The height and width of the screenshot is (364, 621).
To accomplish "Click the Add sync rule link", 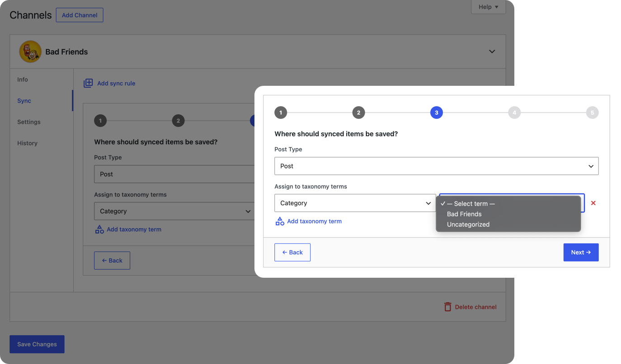I will pos(116,83).
